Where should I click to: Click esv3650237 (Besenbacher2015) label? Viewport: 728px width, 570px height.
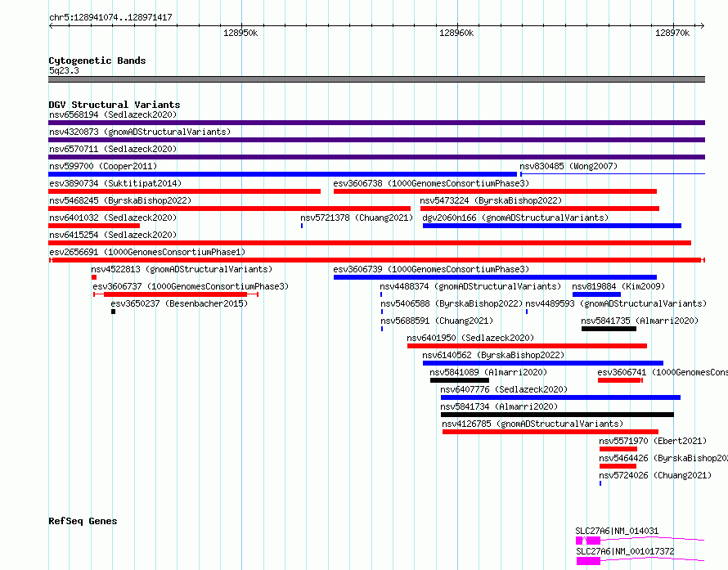(x=179, y=303)
